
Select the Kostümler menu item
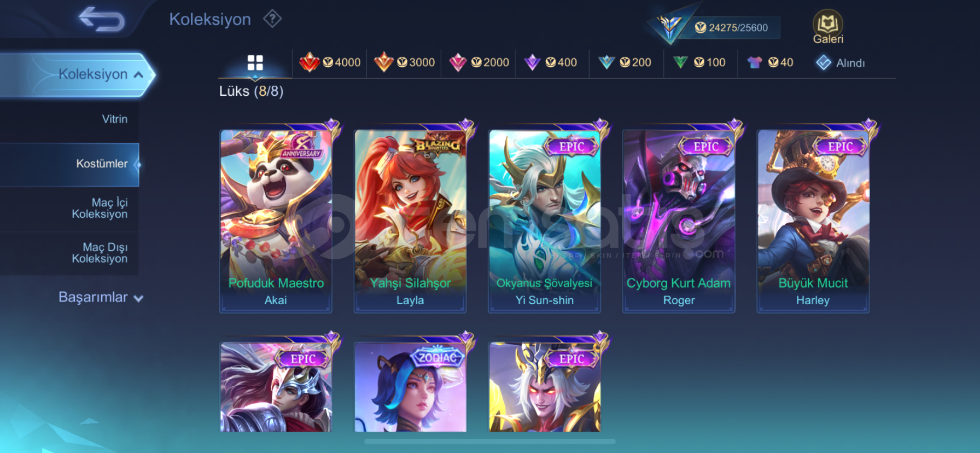point(69,164)
